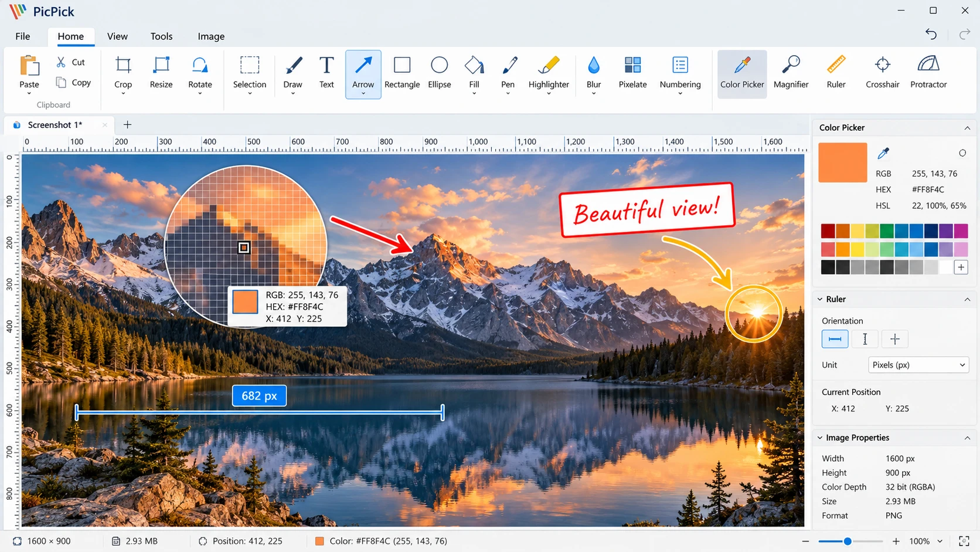Image resolution: width=980 pixels, height=552 pixels.
Task: Open the Unit Pixels (px) dropdown
Action: [918, 365]
